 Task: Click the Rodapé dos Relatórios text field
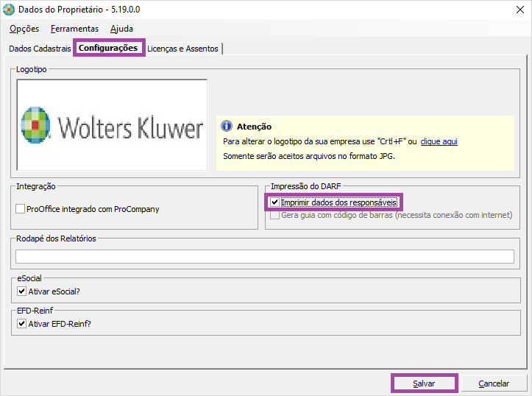pyautogui.click(x=265, y=257)
